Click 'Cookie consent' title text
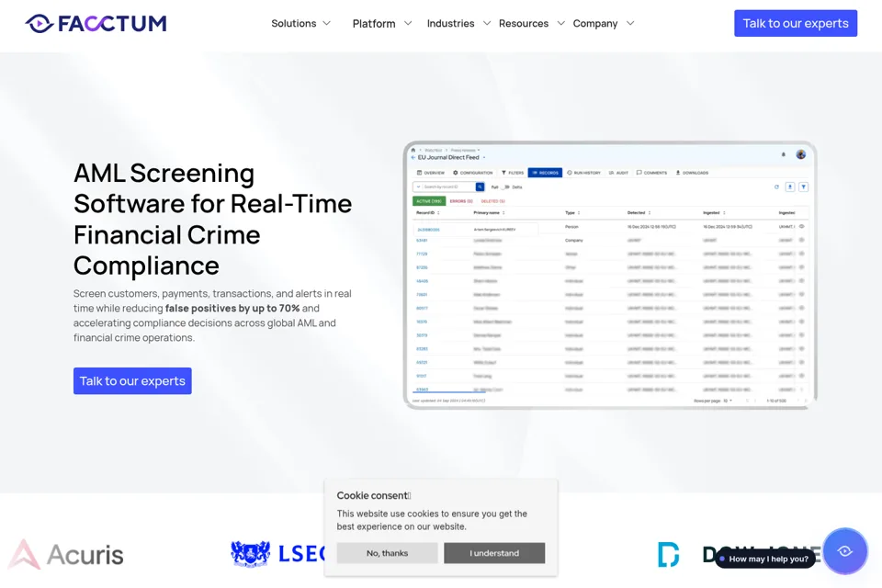882x588 pixels. [372, 496]
